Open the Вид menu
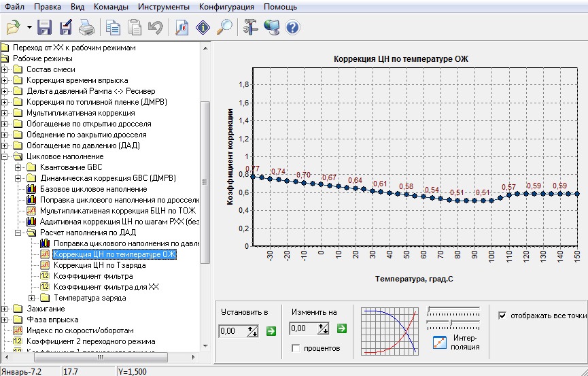Image resolution: width=588 pixels, height=376 pixels. (77, 7)
